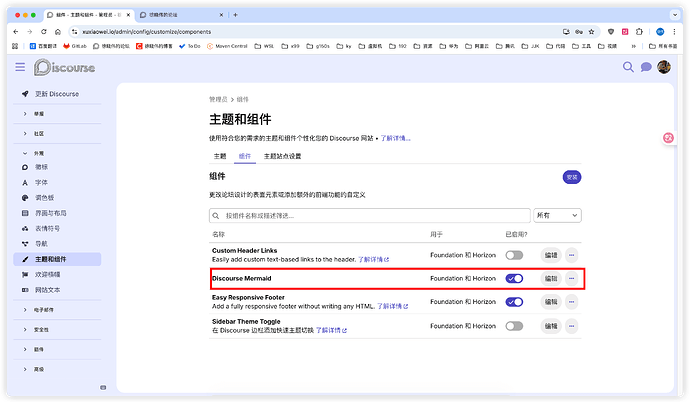This screenshot has height=402, width=690.
Task: Expand the 安全性 sidebar section
Action: [39, 331]
